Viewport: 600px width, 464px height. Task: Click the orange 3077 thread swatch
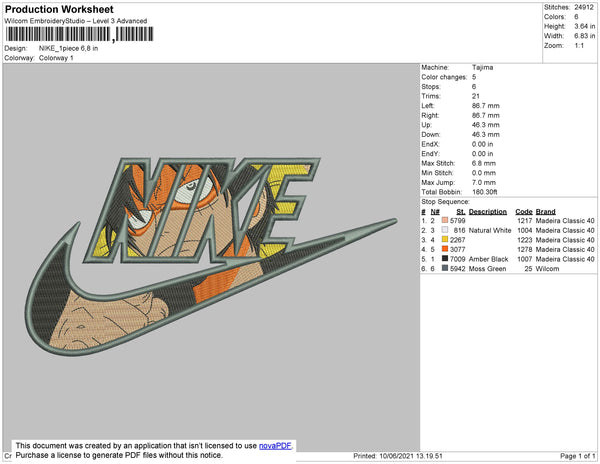pyautogui.click(x=445, y=249)
